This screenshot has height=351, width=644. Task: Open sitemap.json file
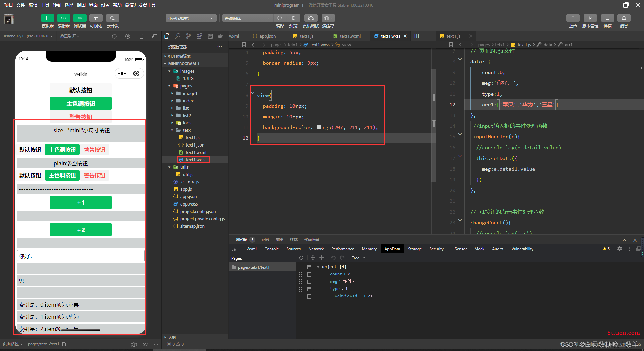click(192, 226)
